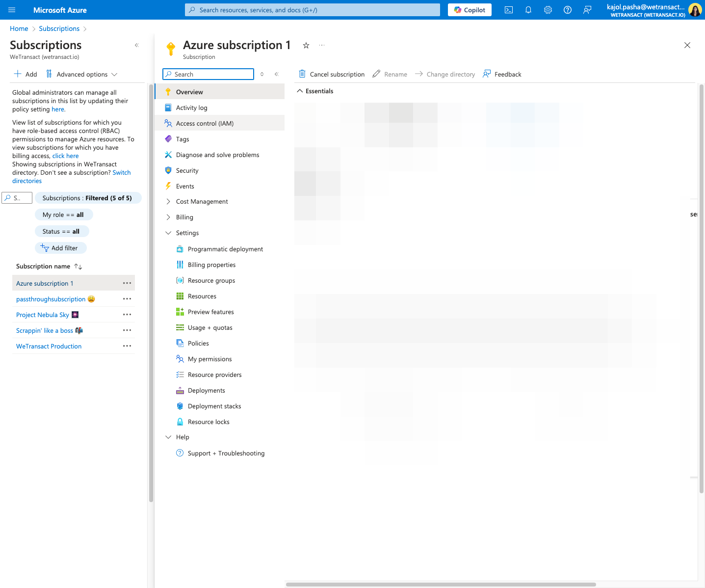The width and height of the screenshot is (705, 588).
Task: Open Activity log
Action: (220, 107)
